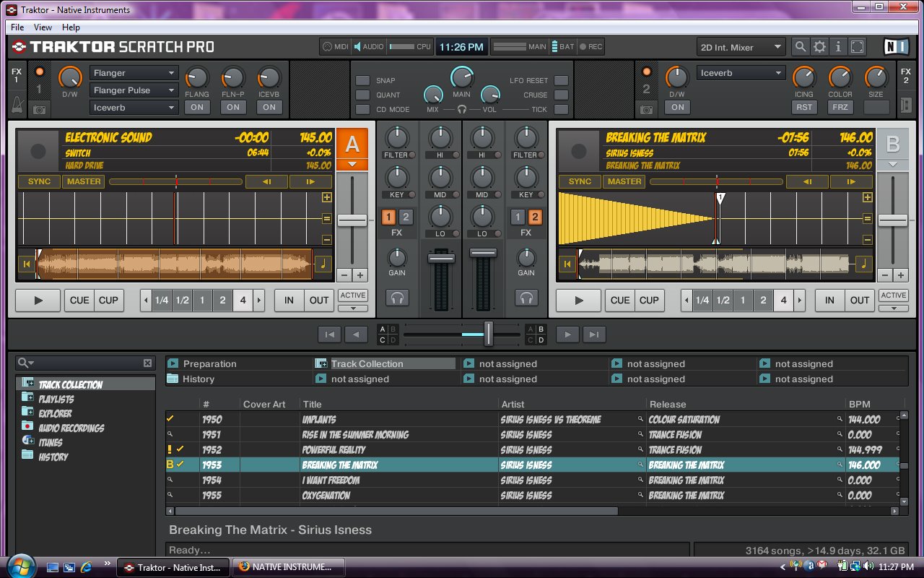Toggle headphone cue on the left mixer channel
Viewport: 924px width, 578px height.
[x=397, y=297]
